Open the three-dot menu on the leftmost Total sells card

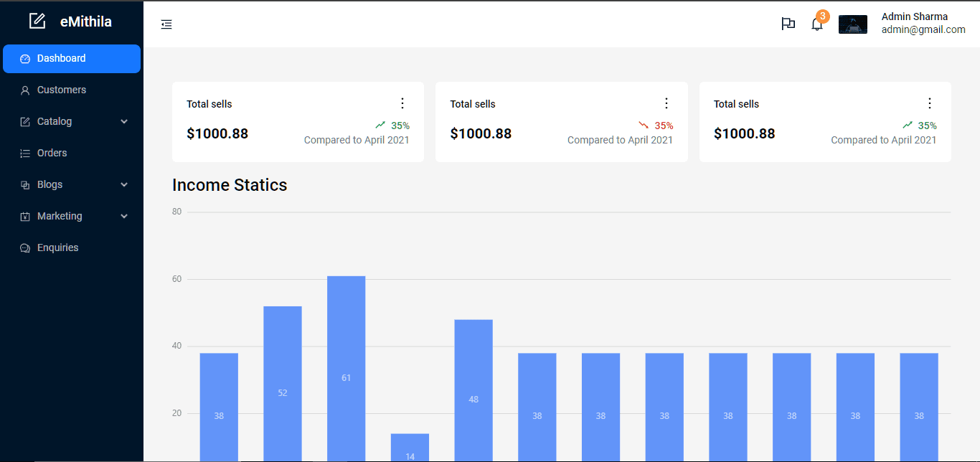402,103
